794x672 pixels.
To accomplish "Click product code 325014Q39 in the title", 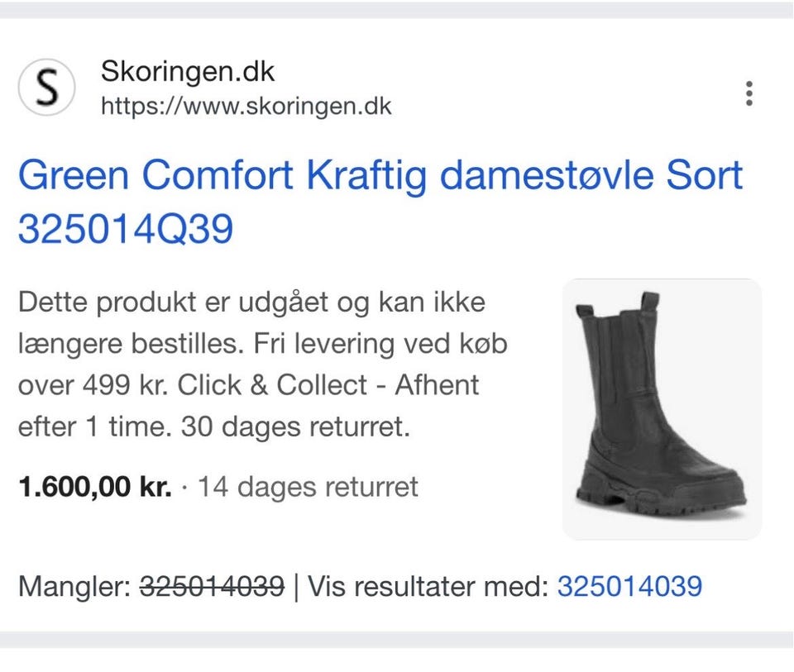I will pyautogui.click(x=125, y=231).
